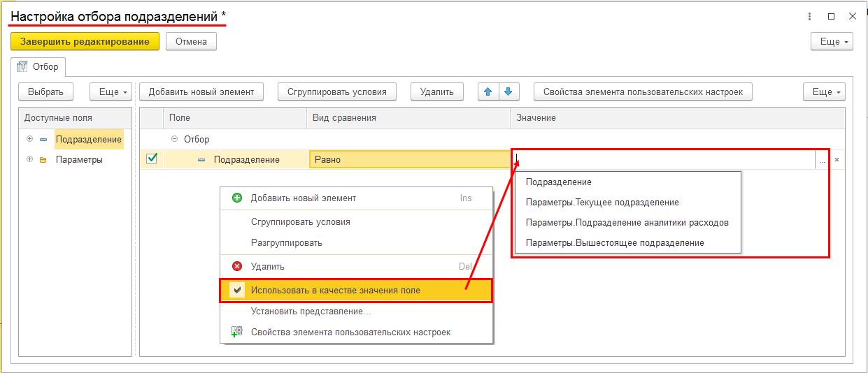Image resolution: width=868 pixels, height=373 pixels.
Task: Open value selection with the ellipsis button
Action: [822, 160]
